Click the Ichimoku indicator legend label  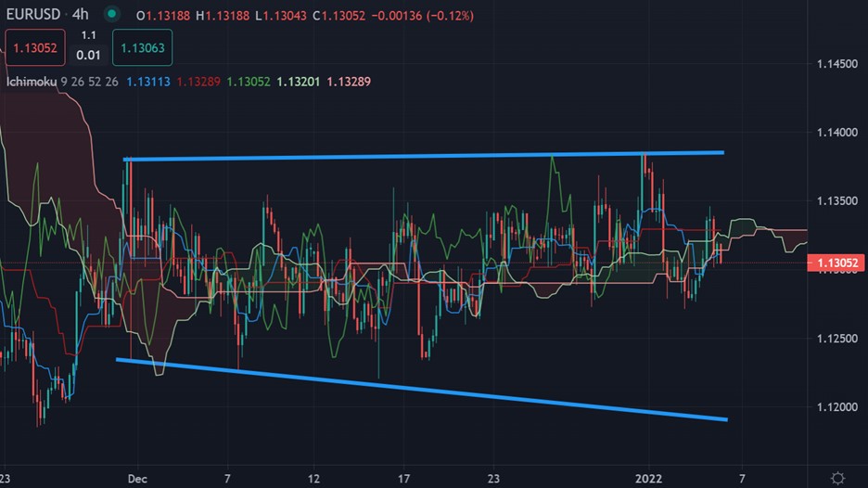(32, 82)
